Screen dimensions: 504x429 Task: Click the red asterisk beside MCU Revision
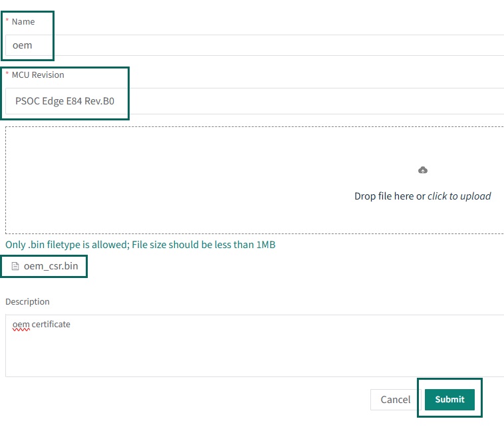tap(7, 75)
